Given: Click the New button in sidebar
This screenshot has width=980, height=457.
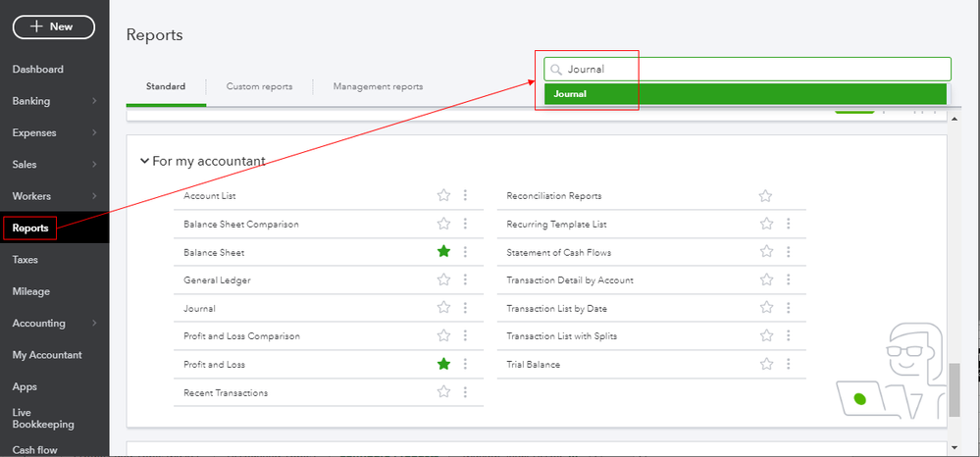Looking at the screenshot, I should coord(53,26).
